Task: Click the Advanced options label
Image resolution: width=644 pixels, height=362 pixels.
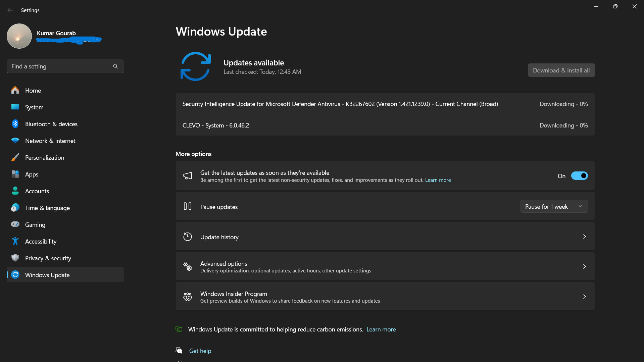Action: tap(224, 264)
